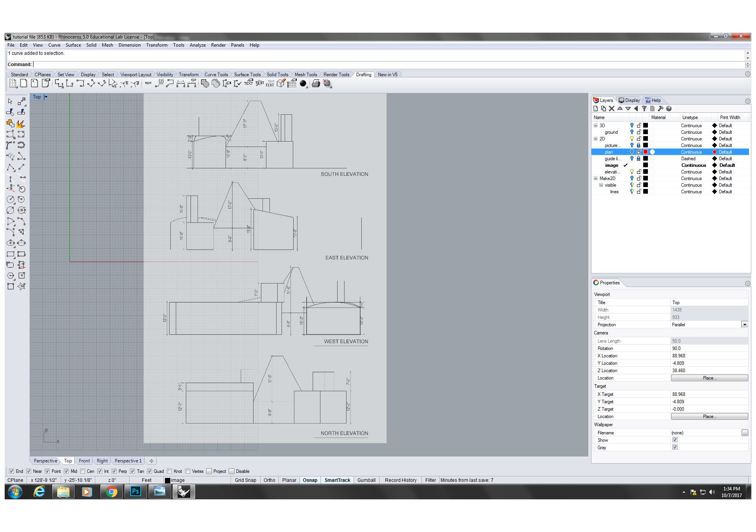The width and height of the screenshot is (756, 532).
Task: Open the Projection dropdown arrow
Action: [744, 325]
